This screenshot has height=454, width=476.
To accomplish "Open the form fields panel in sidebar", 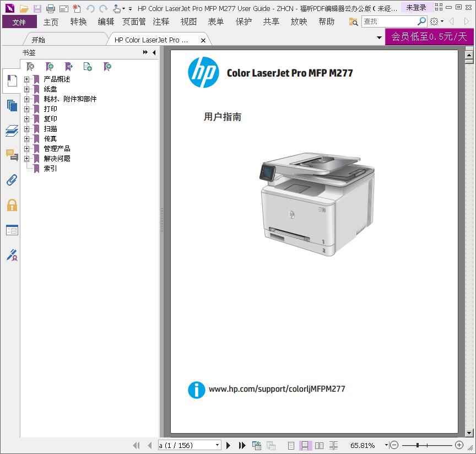I will [12, 230].
